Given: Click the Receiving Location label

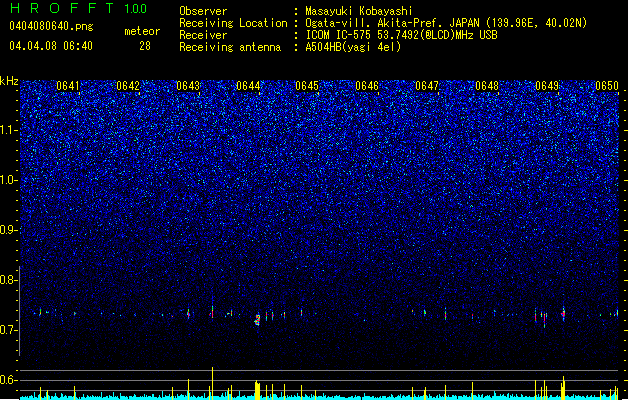Looking at the screenshot, I should [x=233, y=23].
